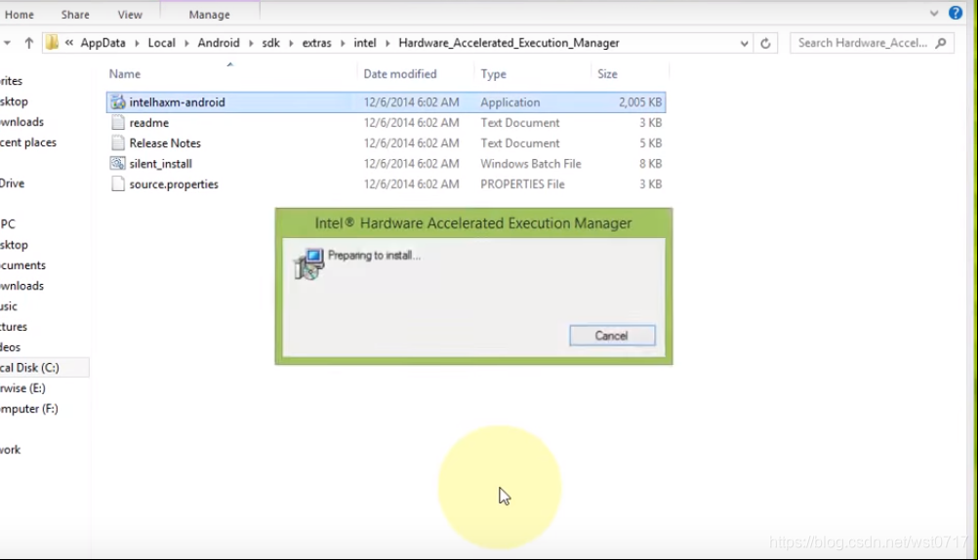The height and width of the screenshot is (560, 978).
Task: Expand the chevron after AppData
Action: 137,43
